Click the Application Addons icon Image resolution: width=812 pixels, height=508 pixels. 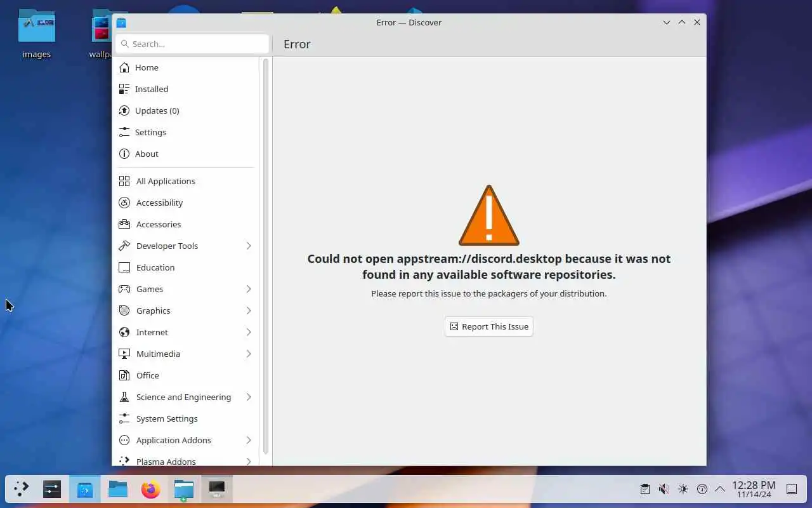pyautogui.click(x=124, y=440)
